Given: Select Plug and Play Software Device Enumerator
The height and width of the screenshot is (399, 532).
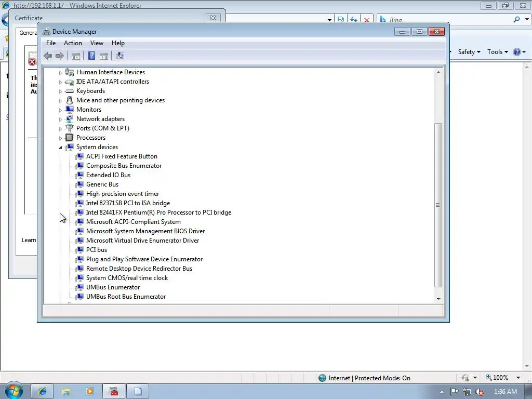Looking at the screenshot, I should pyautogui.click(x=144, y=259).
